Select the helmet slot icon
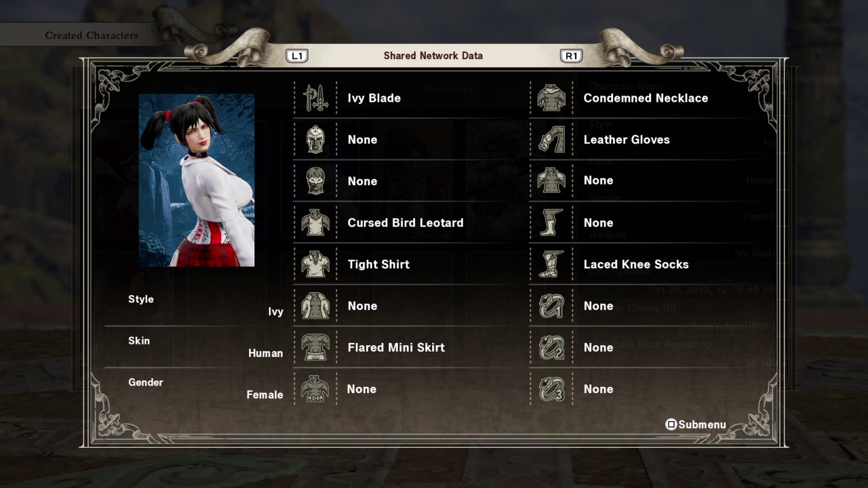 pyautogui.click(x=315, y=140)
